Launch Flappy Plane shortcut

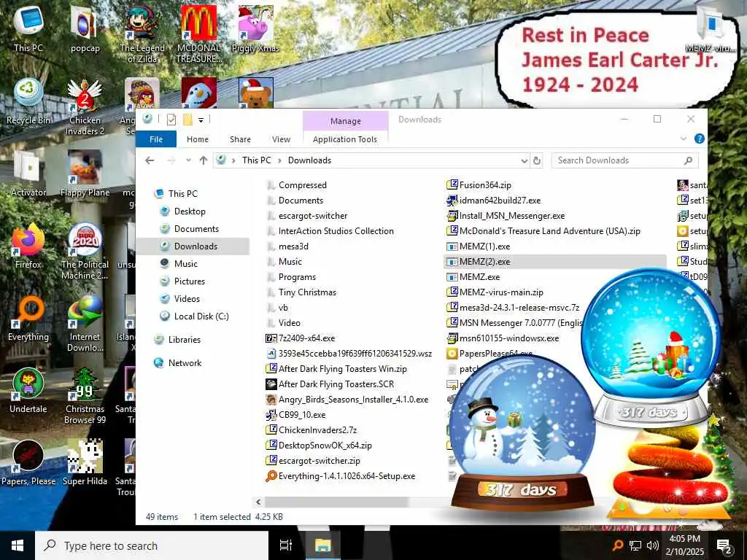coord(85,174)
